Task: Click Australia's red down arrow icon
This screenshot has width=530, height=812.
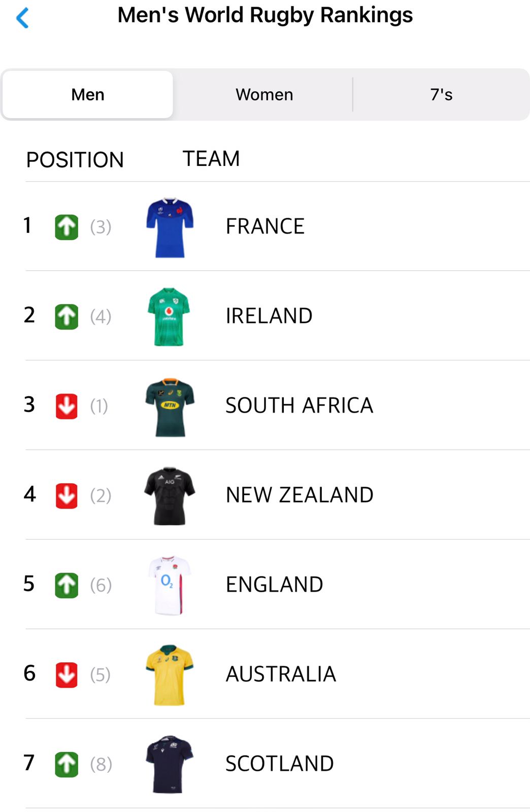Action: pos(67,674)
